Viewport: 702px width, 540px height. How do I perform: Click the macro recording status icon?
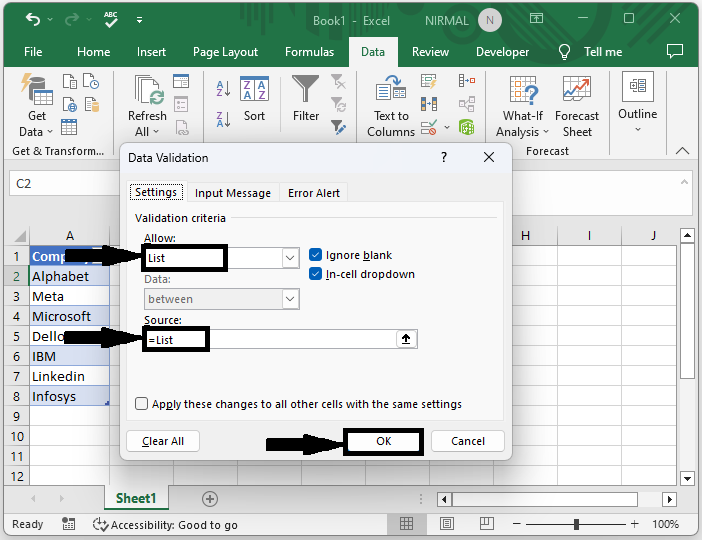68,523
